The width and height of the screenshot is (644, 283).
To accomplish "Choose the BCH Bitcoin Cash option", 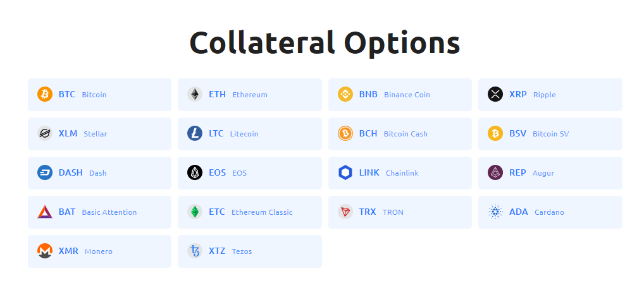I will 400,134.
